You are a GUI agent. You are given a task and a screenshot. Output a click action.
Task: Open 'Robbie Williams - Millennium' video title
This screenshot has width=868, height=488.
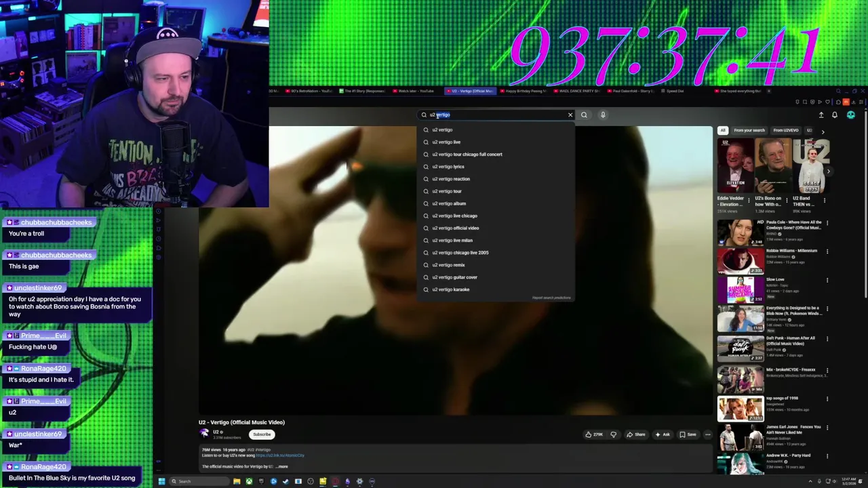point(791,251)
